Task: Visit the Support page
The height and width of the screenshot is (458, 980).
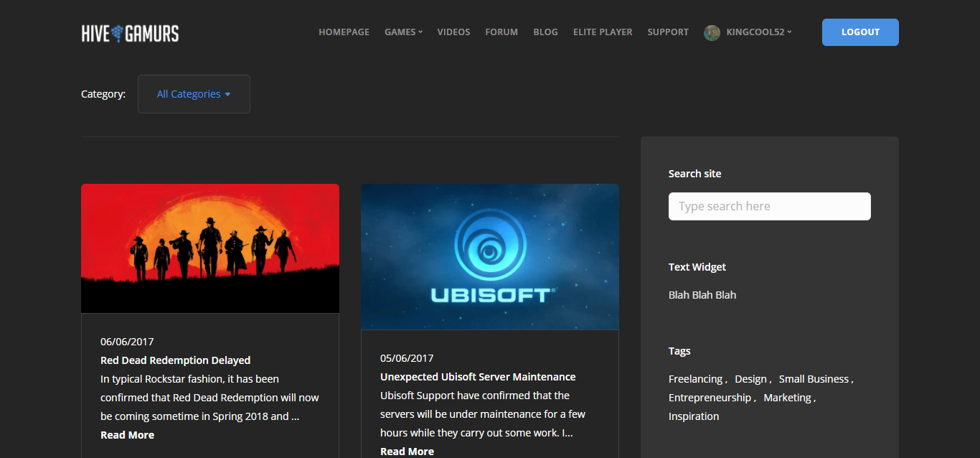Action: point(668,32)
